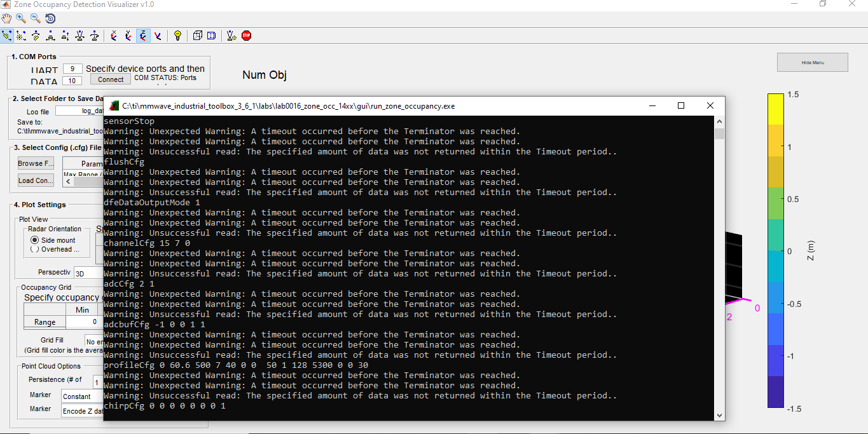Click the Hide Menu button
This screenshot has width=868, height=434.
[813, 62]
